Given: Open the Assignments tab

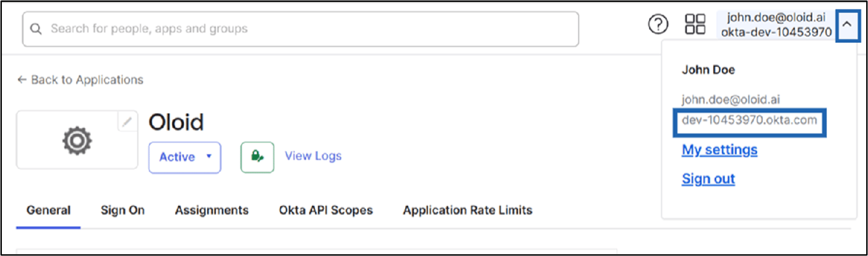Looking at the screenshot, I should click(212, 210).
